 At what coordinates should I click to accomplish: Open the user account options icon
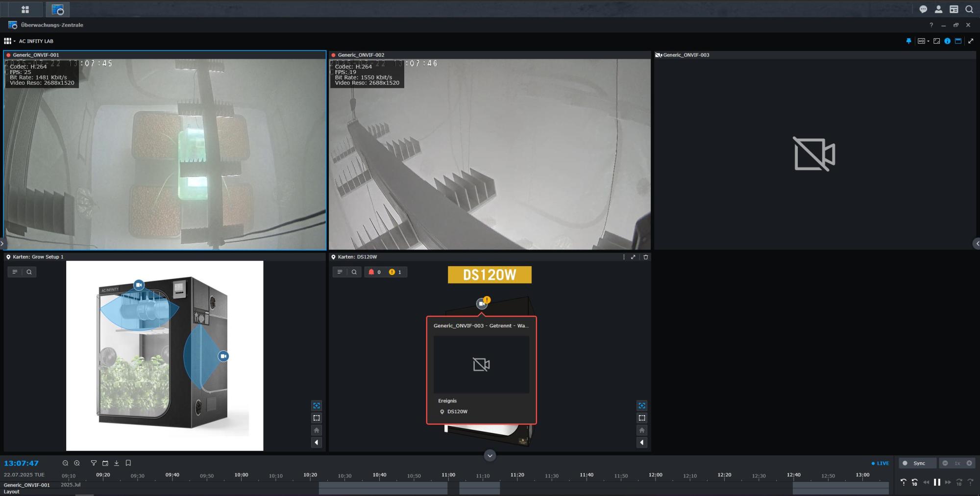coord(938,9)
